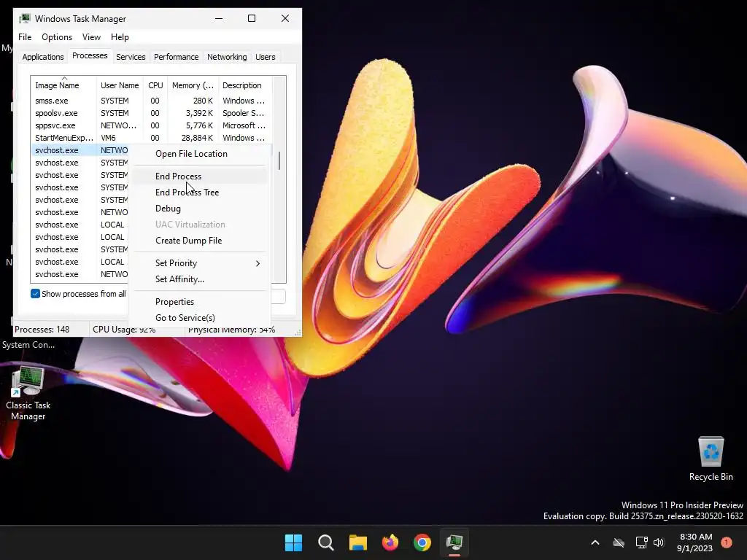
Task: Open the network tray icon
Action: click(641, 542)
